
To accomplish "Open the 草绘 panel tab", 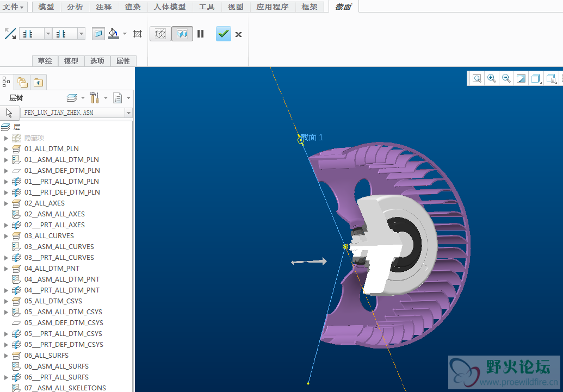I will coord(45,61).
